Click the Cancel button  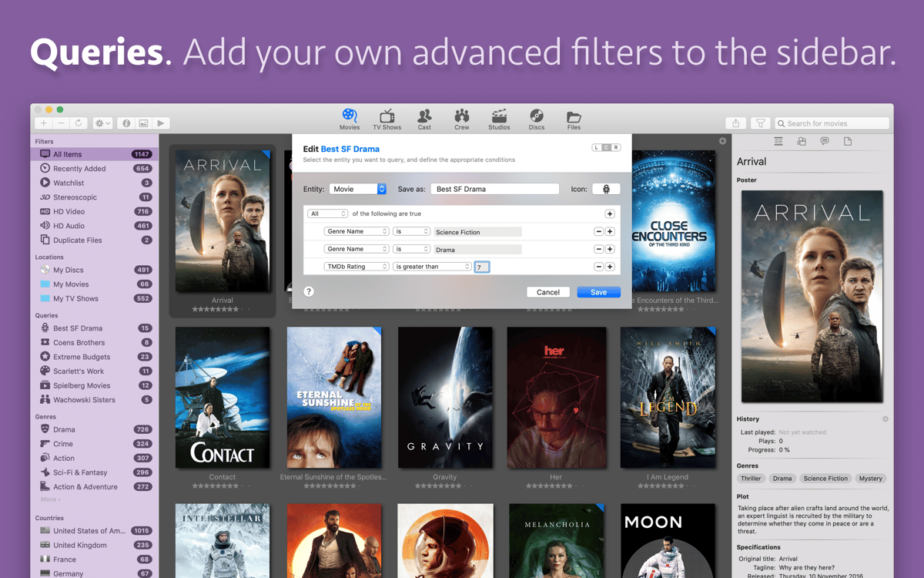(548, 292)
